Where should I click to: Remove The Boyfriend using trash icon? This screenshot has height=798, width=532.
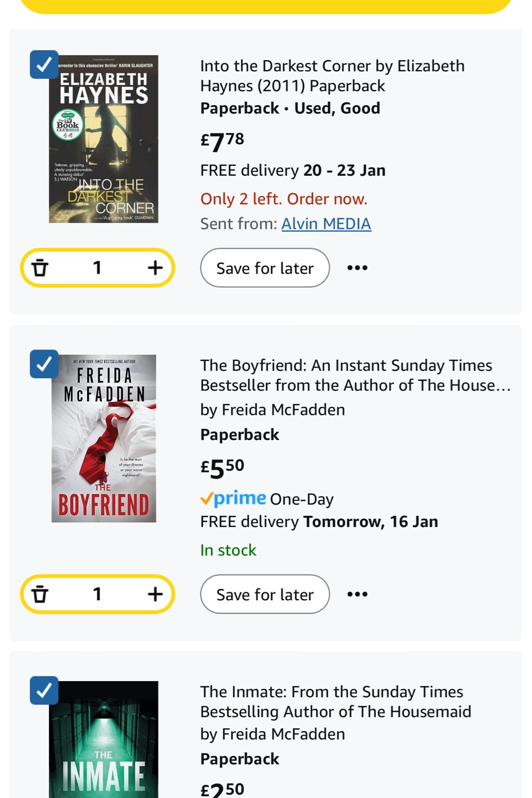[x=40, y=595]
